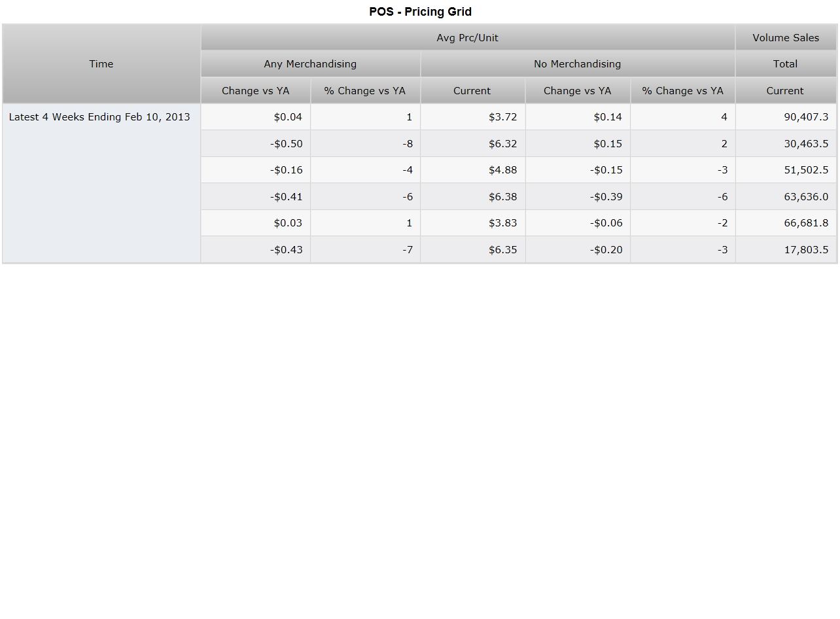
Task: Click the 4 percent change cell
Action: click(x=683, y=117)
